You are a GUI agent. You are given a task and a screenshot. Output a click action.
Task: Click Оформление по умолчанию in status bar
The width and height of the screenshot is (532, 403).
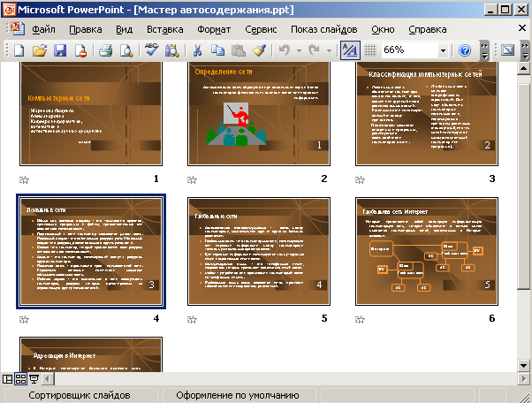point(238,395)
